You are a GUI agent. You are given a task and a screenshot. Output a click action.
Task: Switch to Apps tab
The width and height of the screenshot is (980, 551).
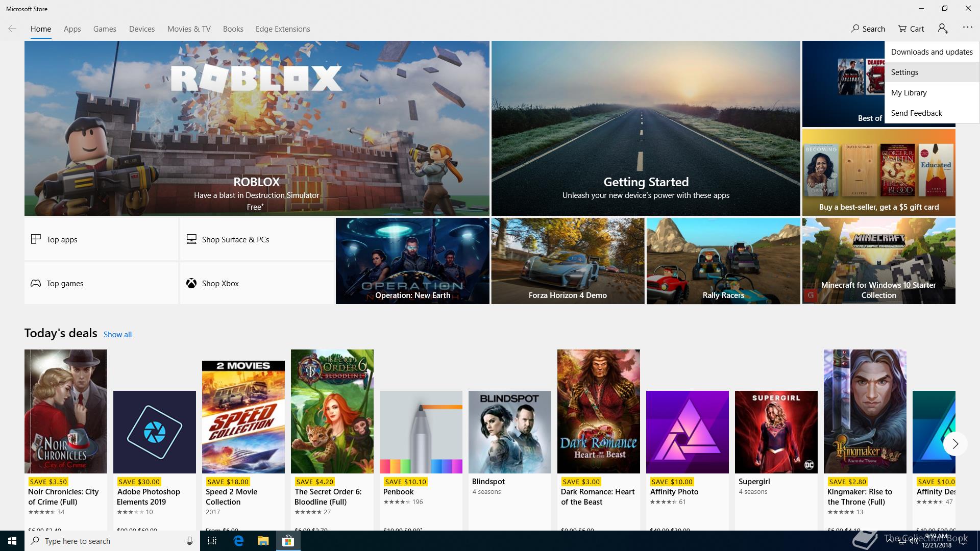point(72,29)
